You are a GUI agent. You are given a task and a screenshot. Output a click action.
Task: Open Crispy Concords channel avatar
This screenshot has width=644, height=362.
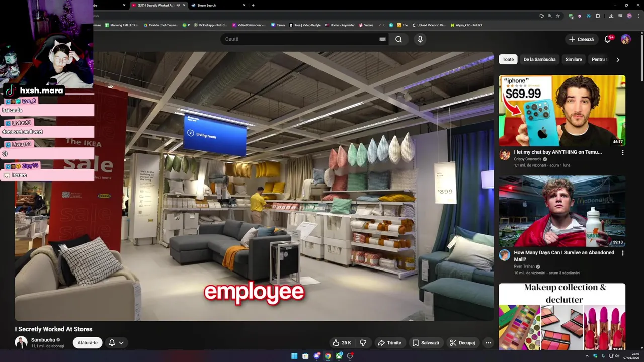pyautogui.click(x=505, y=155)
